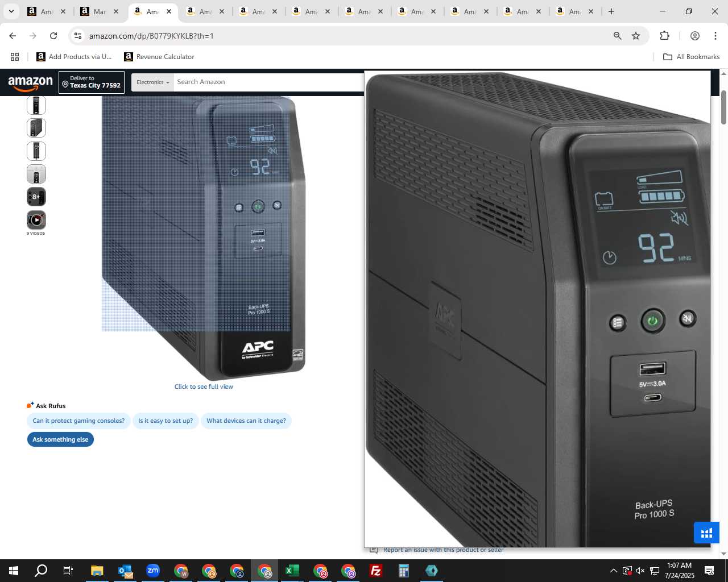Open Task View on the taskbar
Screen dimensions: 728x582
click(x=68, y=571)
